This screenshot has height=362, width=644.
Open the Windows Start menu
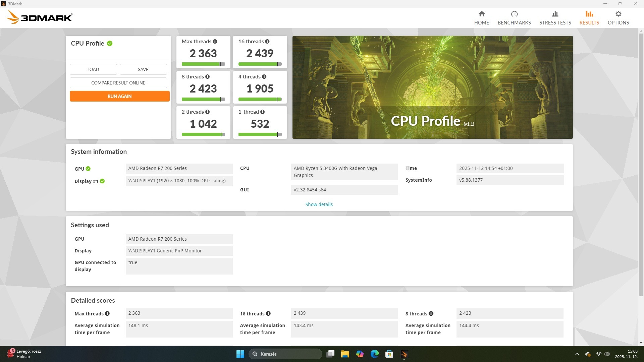(x=240, y=354)
